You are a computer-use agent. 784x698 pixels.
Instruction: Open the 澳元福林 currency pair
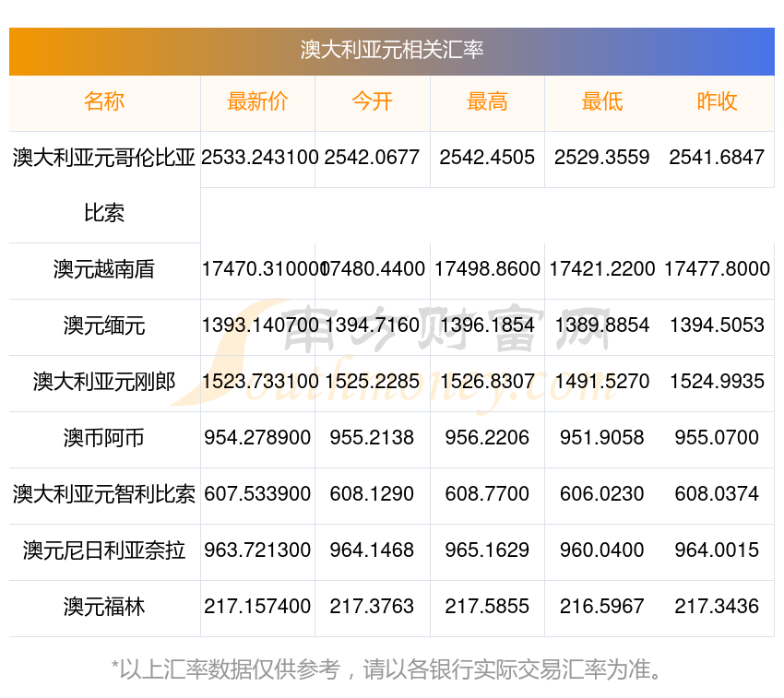(104, 607)
